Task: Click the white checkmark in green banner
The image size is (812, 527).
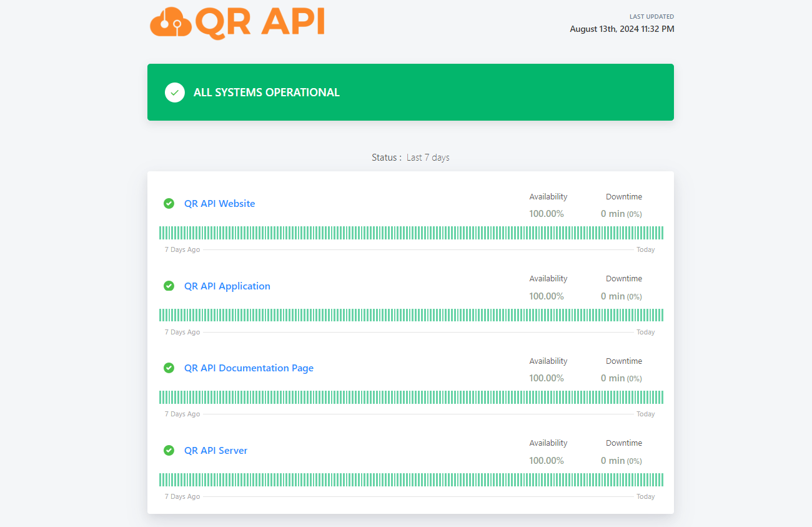Action: [x=175, y=93]
